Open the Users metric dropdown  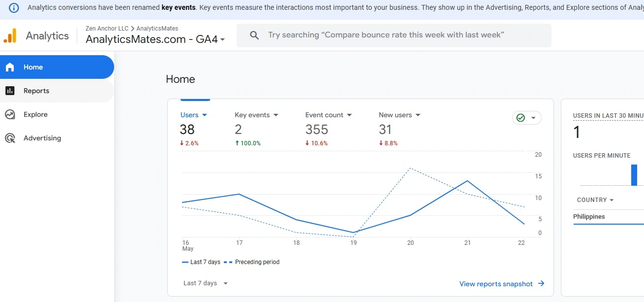205,115
